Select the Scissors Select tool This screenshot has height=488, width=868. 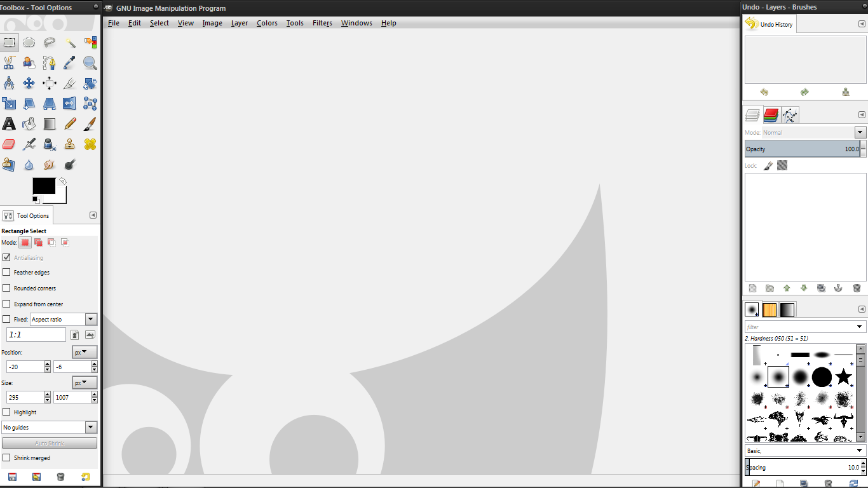click(x=9, y=63)
